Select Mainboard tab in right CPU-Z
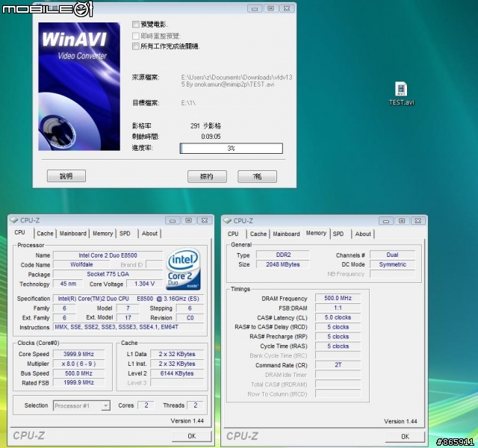The width and height of the screenshot is (478, 448). point(286,234)
